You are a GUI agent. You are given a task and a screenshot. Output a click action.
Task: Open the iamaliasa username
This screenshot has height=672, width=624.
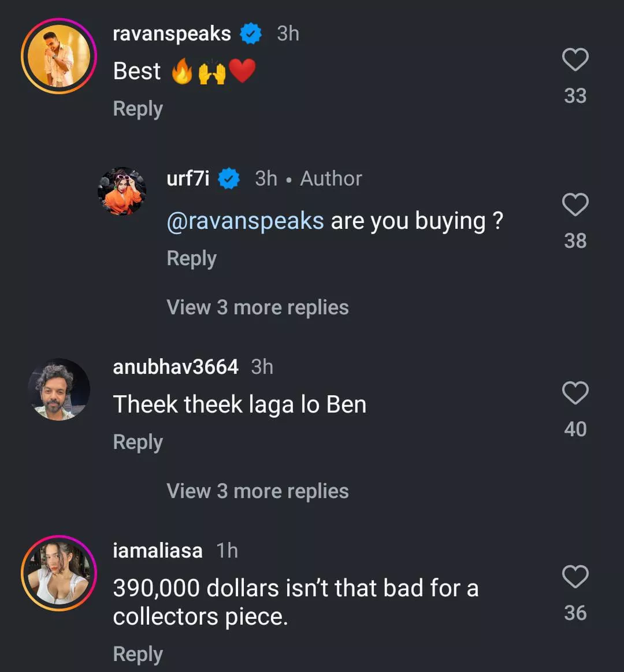[x=158, y=551]
